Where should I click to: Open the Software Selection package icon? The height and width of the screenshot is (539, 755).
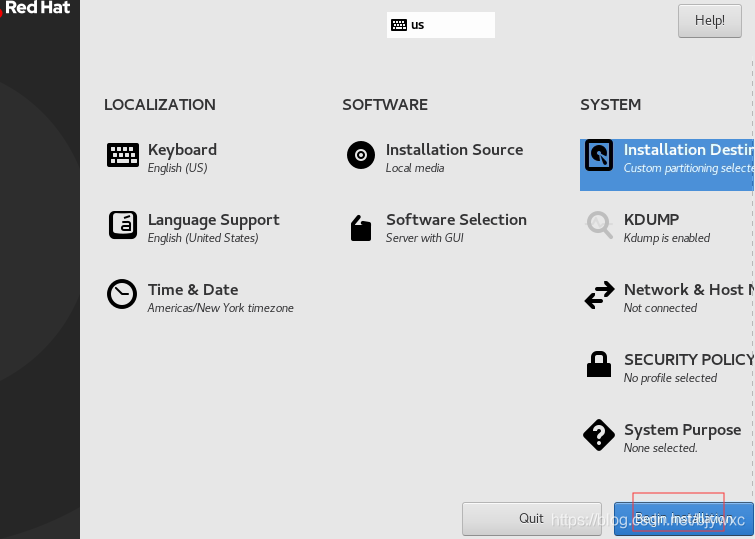tap(361, 228)
